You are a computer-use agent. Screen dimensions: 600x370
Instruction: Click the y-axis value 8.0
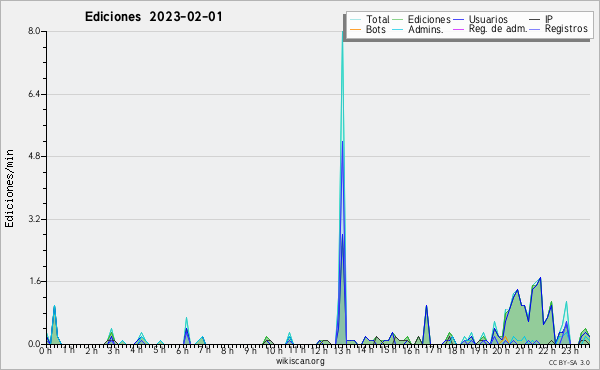click(34, 31)
